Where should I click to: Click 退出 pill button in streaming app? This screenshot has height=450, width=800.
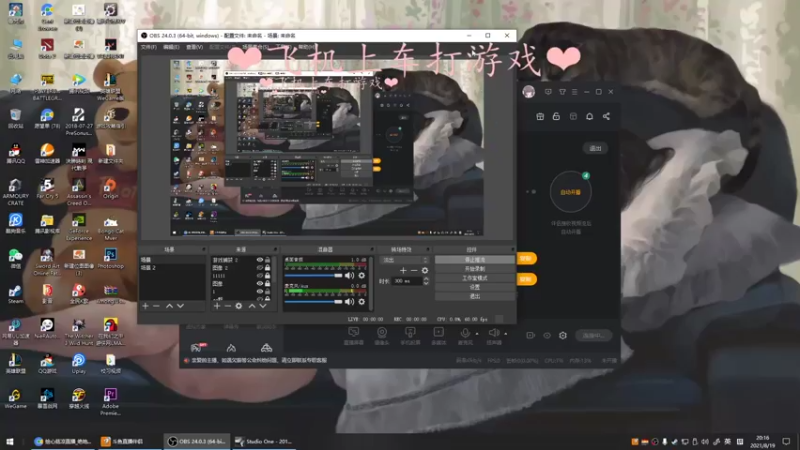[x=595, y=148]
